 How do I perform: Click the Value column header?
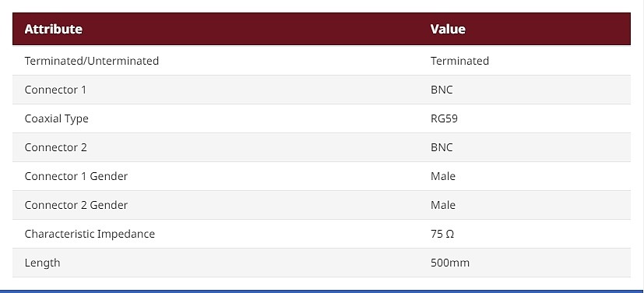[x=448, y=29]
